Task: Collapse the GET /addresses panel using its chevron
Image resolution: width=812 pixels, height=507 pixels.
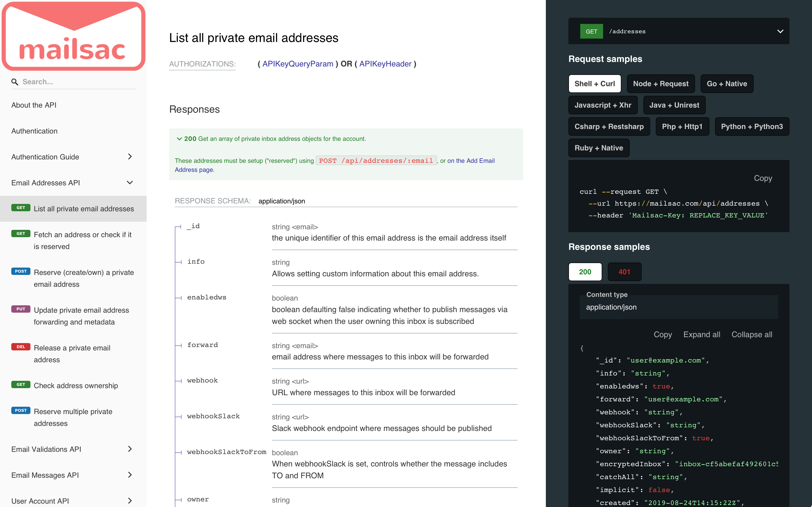Action: (x=780, y=31)
